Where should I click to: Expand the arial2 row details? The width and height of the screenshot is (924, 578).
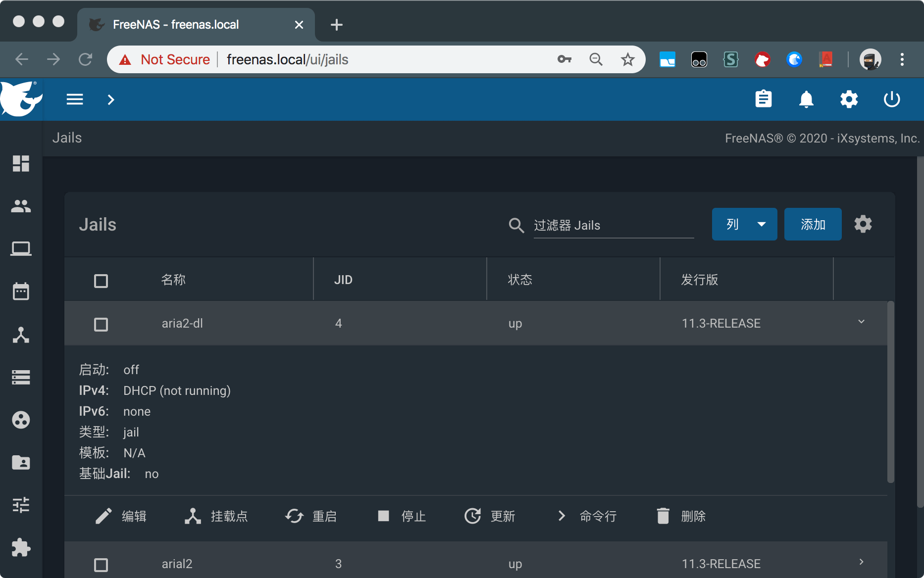pos(861,562)
